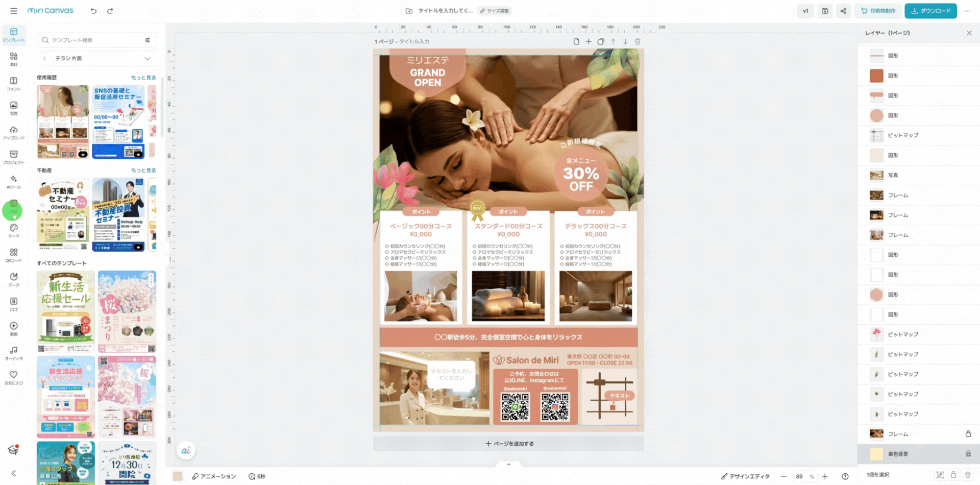Open the 素材 elements sidebar tab

click(14, 59)
